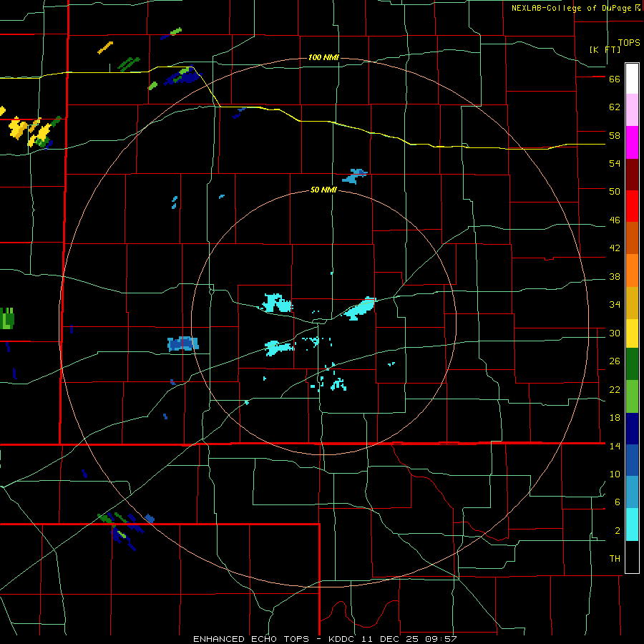Click the 54 value on legend scale
Screen dimensions: 644x644
coord(615,163)
